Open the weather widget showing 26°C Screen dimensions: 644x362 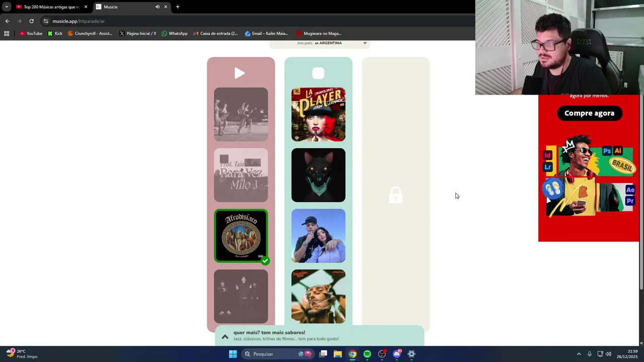coord(22,354)
